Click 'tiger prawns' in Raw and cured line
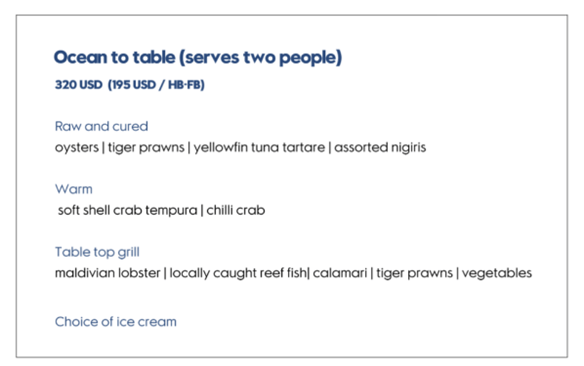584x366 pixels. coord(146,148)
